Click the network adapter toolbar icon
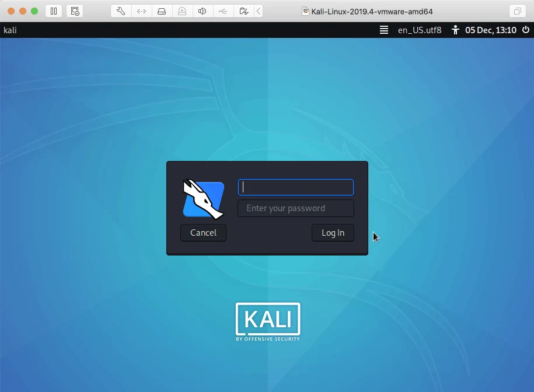 [141, 11]
